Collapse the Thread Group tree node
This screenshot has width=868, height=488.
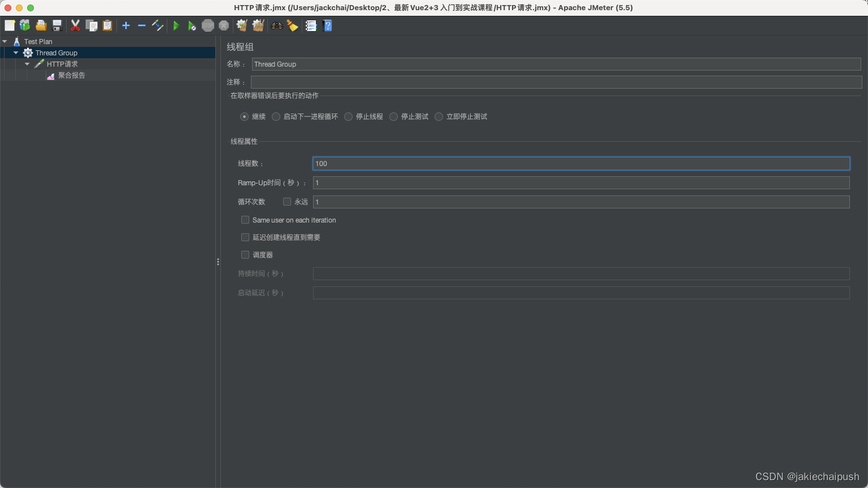pos(16,53)
